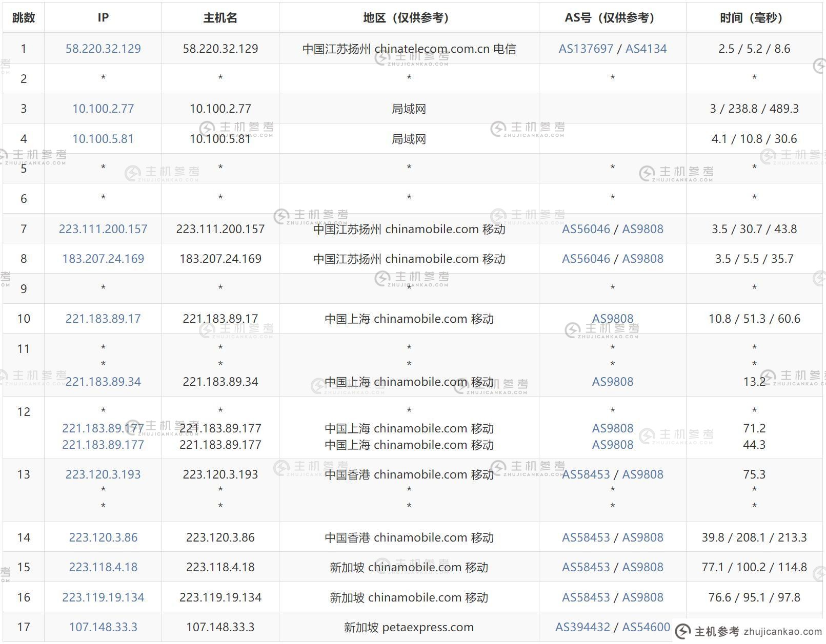Select time cell 39.8 / 208.1 / 213.3
The width and height of the screenshot is (826, 644).
[x=754, y=537]
